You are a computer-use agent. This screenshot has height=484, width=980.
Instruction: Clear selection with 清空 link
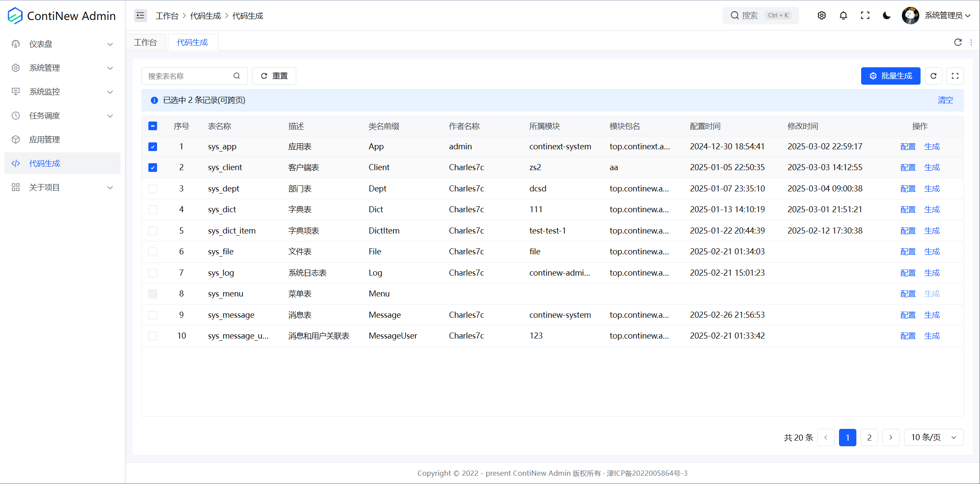[x=945, y=100]
